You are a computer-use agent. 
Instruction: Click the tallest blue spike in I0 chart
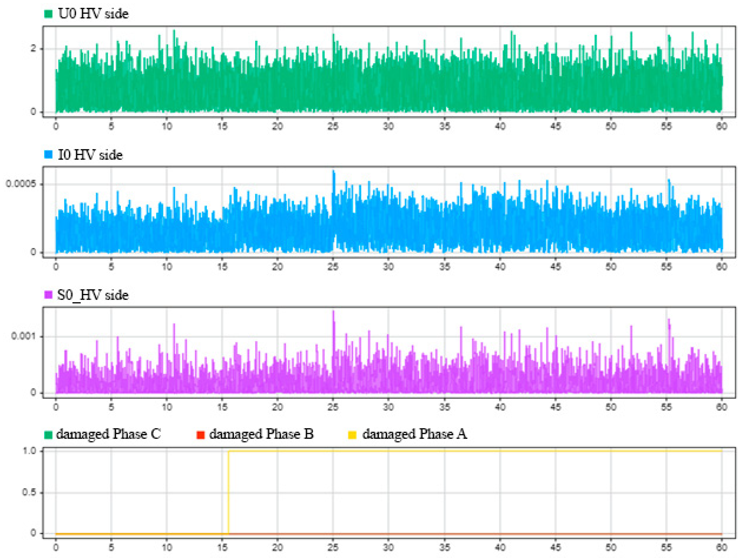pos(333,172)
